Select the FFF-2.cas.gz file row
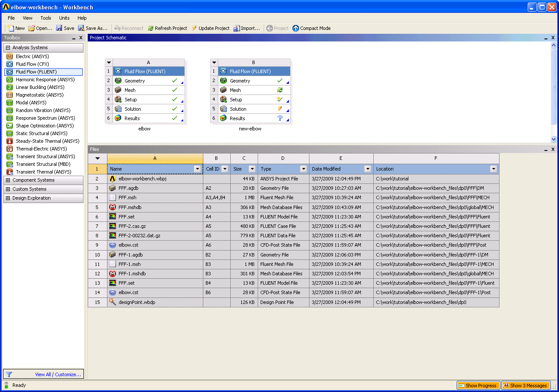Screen dimensions: 559x392 294,226
